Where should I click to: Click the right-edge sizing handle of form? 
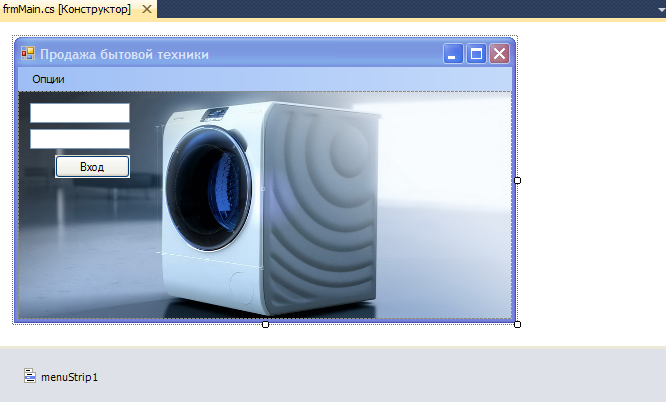pos(517,180)
